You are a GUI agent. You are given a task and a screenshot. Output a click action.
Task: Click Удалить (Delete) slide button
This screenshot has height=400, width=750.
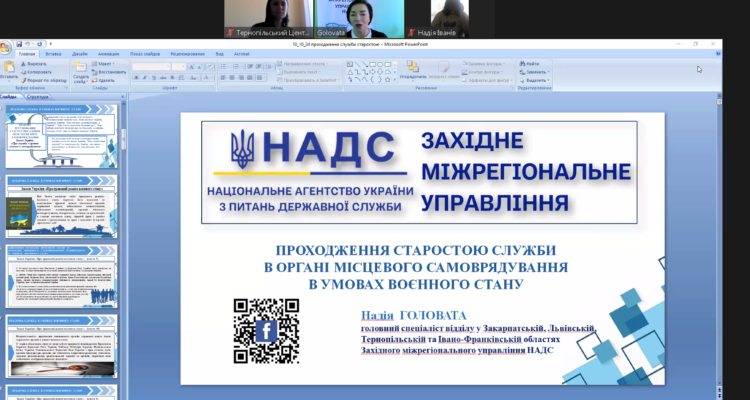(103, 80)
